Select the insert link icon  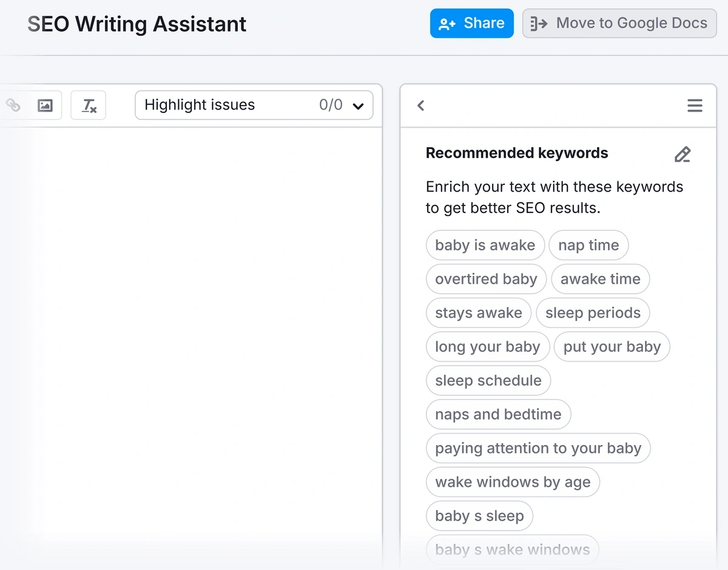13,104
